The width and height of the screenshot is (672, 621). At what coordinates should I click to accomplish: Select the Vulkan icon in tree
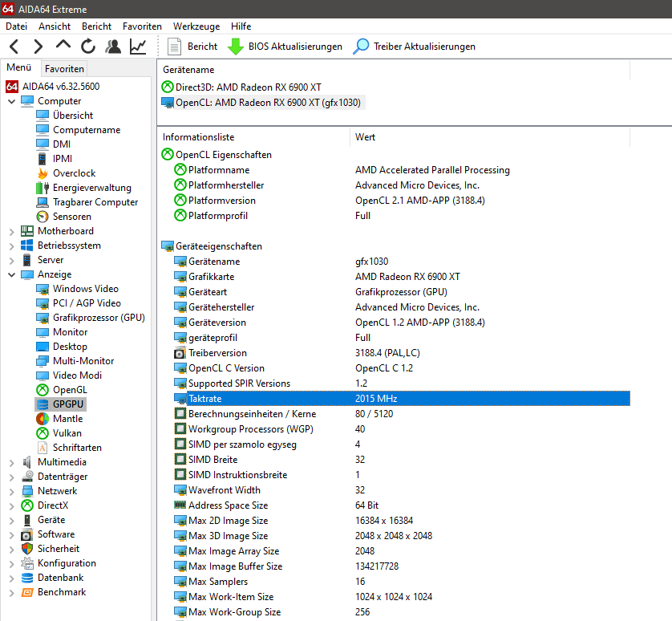[43, 433]
